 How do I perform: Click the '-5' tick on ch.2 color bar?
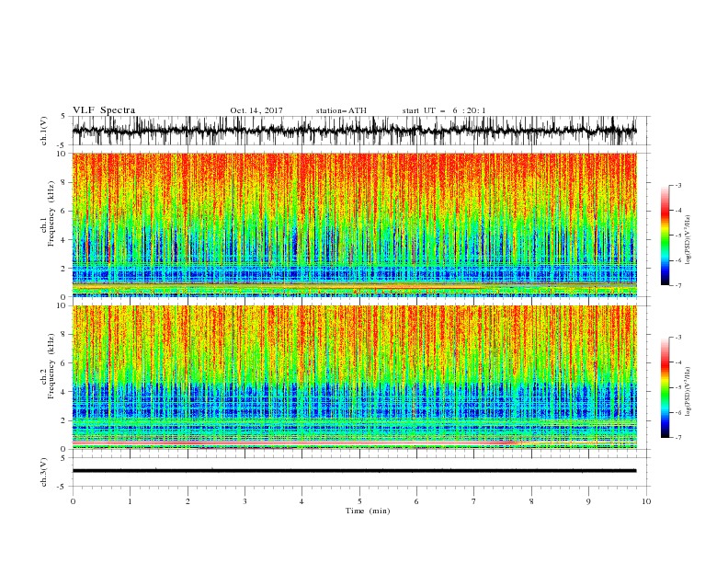point(677,387)
